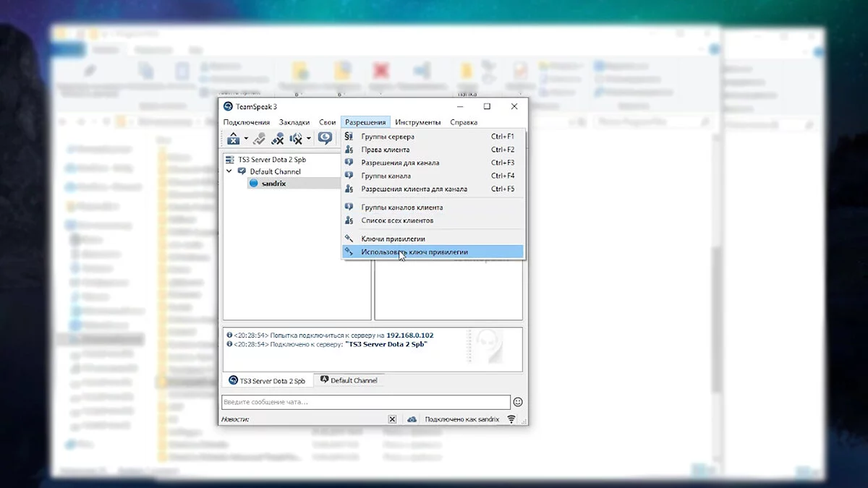
Task: Choose Группы сервера menu entry
Action: (x=388, y=137)
